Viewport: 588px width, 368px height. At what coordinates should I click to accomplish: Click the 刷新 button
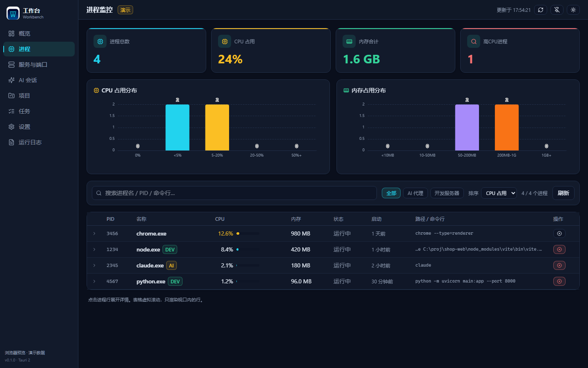click(x=563, y=193)
